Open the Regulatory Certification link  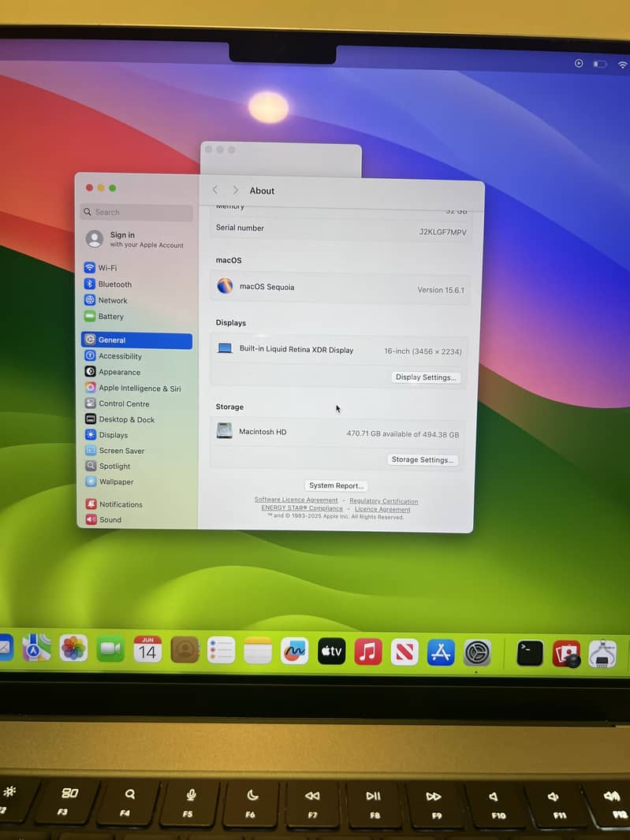tap(384, 501)
